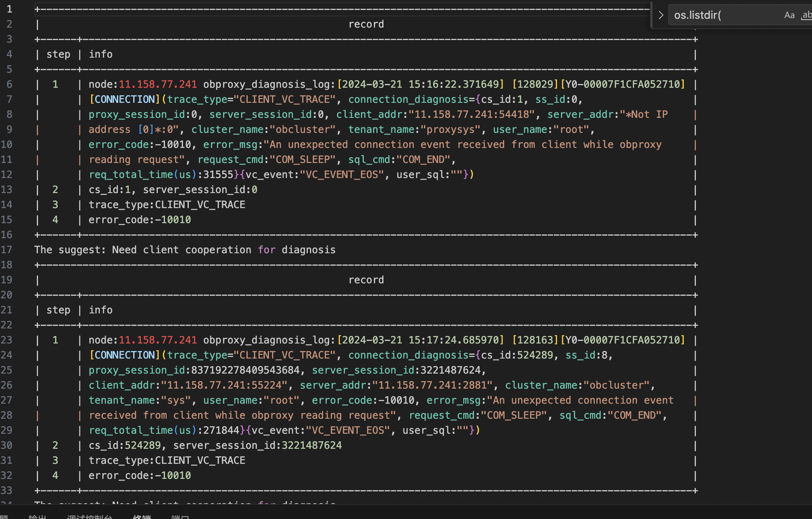
Task: Toggle the ab whole word match option
Action: point(807,15)
